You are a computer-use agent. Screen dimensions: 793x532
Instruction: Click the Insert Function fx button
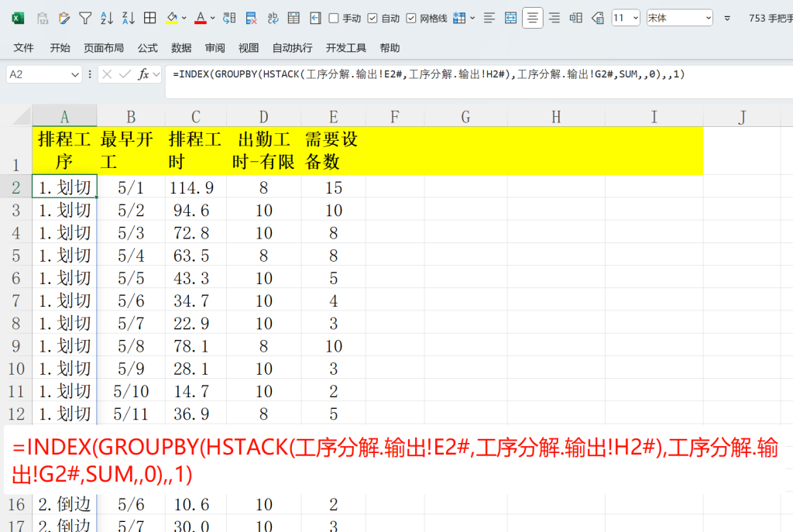tap(143, 75)
